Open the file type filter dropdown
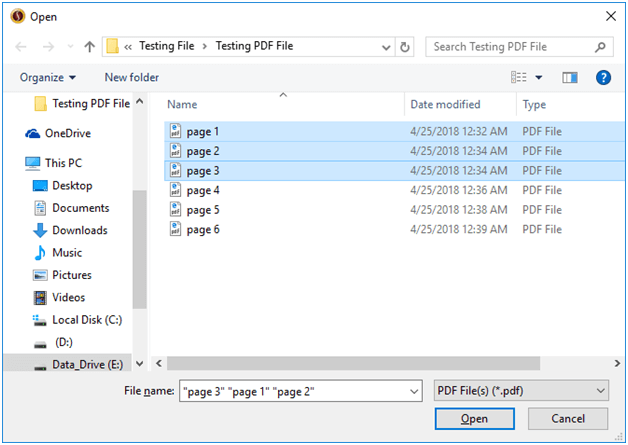The height and width of the screenshot is (445, 628). (522, 391)
